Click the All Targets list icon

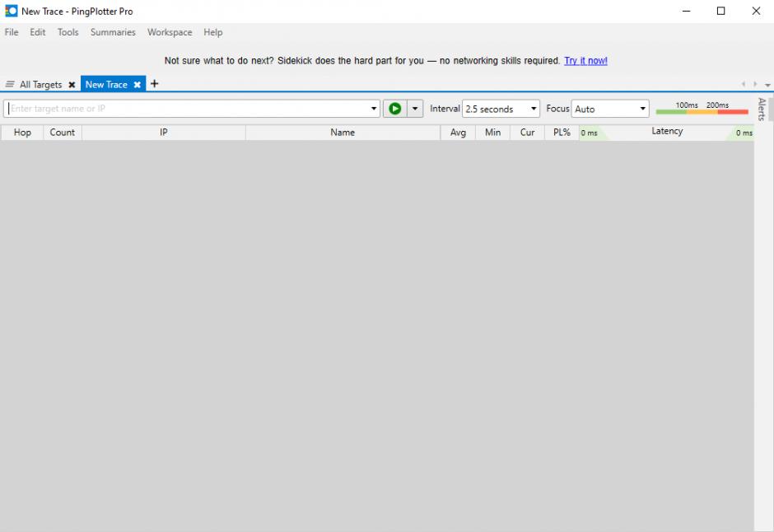[x=10, y=85]
